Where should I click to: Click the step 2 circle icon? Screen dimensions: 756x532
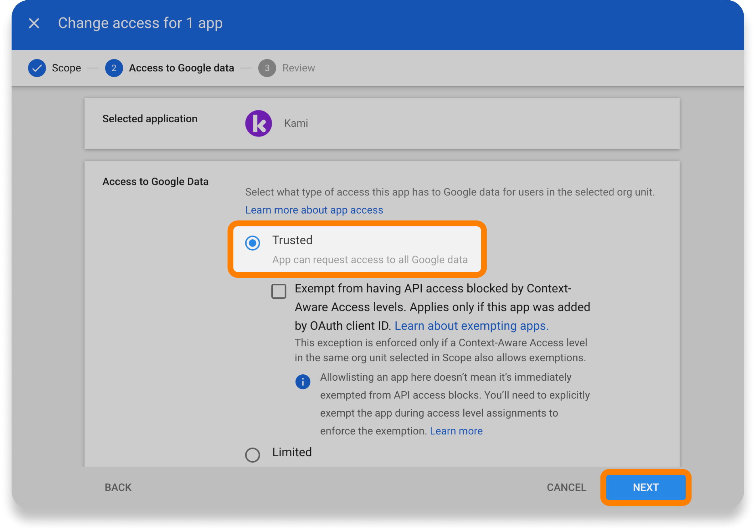pos(114,68)
